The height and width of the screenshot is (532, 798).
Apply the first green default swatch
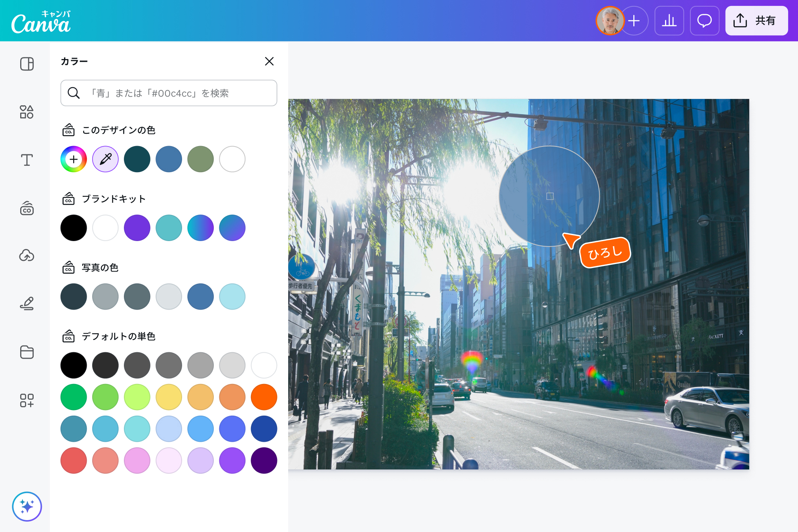(74, 397)
